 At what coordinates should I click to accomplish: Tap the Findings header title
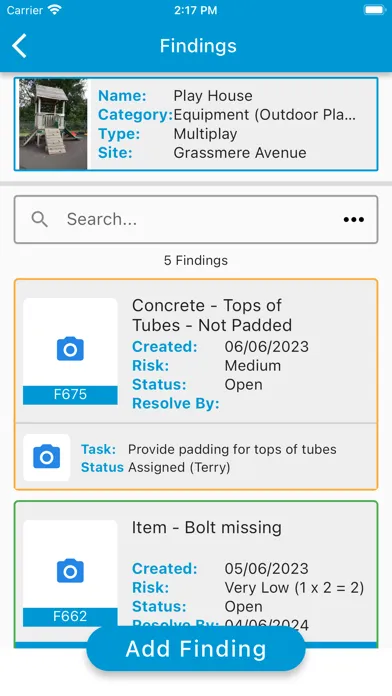(x=198, y=46)
